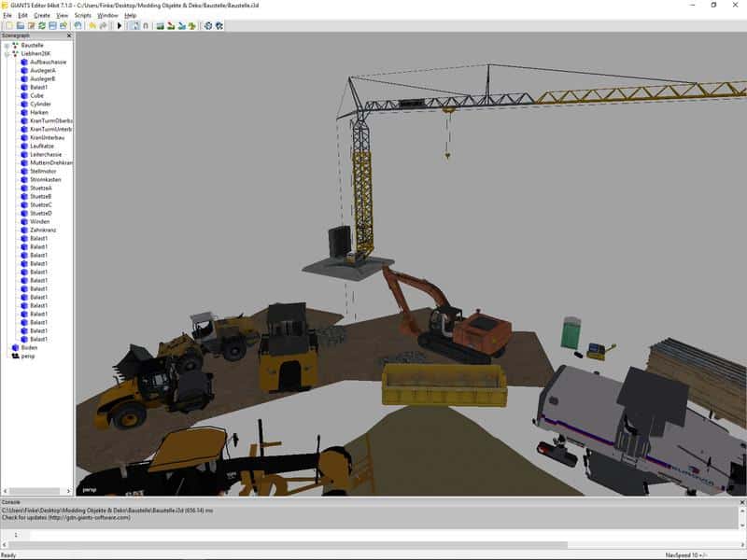Select the Zahnkranz node in tree

[x=44, y=230]
